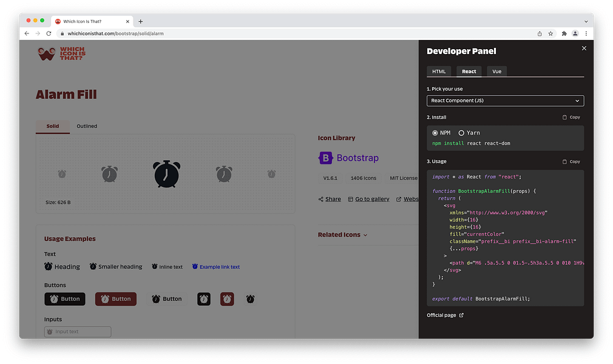The height and width of the screenshot is (364, 613).
Task: Click the Example link text
Action: 219,267
